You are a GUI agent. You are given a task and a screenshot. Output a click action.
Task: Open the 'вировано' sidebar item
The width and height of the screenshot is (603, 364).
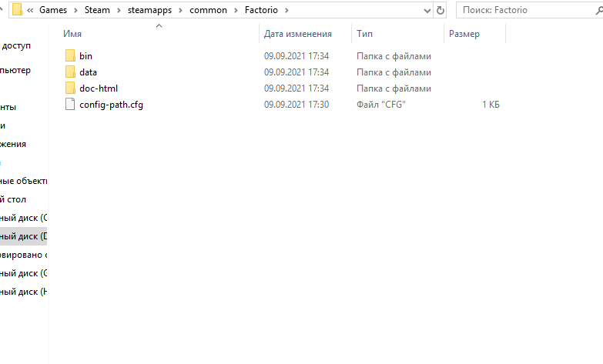(23, 255)
